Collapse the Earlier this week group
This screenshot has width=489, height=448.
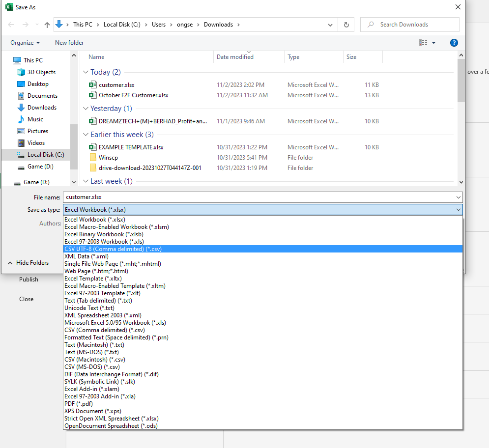pos(86,135)
